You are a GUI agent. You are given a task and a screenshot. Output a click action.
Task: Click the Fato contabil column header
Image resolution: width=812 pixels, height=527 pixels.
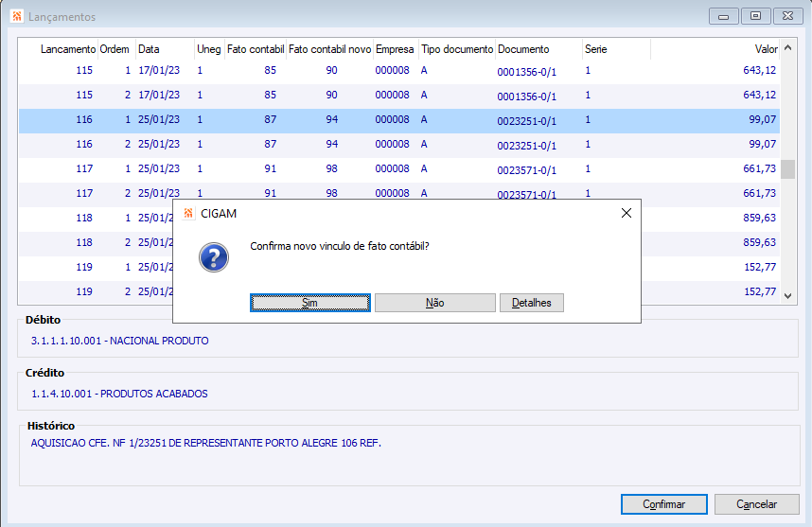point(256,49)
